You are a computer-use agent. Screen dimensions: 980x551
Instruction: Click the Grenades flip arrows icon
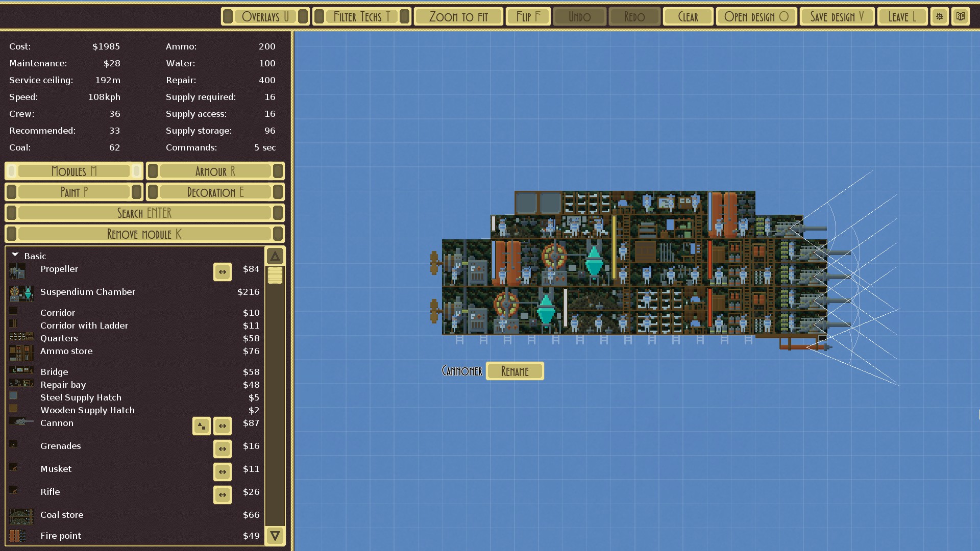(x=223, y=449)
